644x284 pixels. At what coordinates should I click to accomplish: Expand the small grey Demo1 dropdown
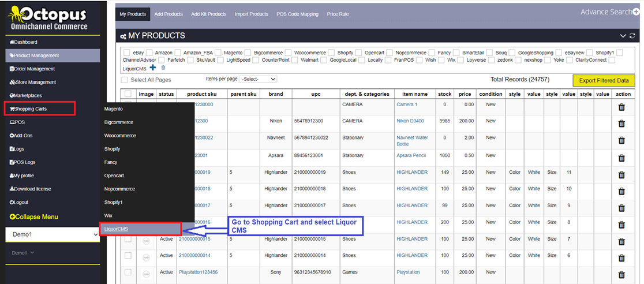coord(23,253)
